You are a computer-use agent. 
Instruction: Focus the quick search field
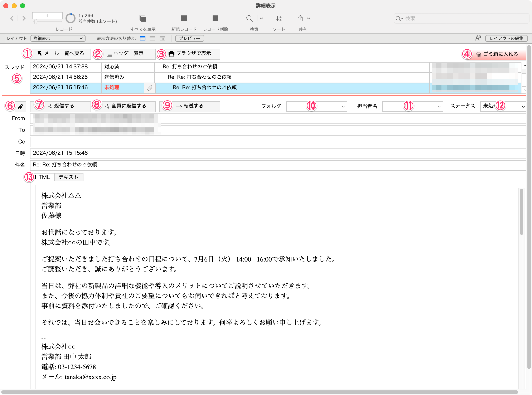point(461,18)
